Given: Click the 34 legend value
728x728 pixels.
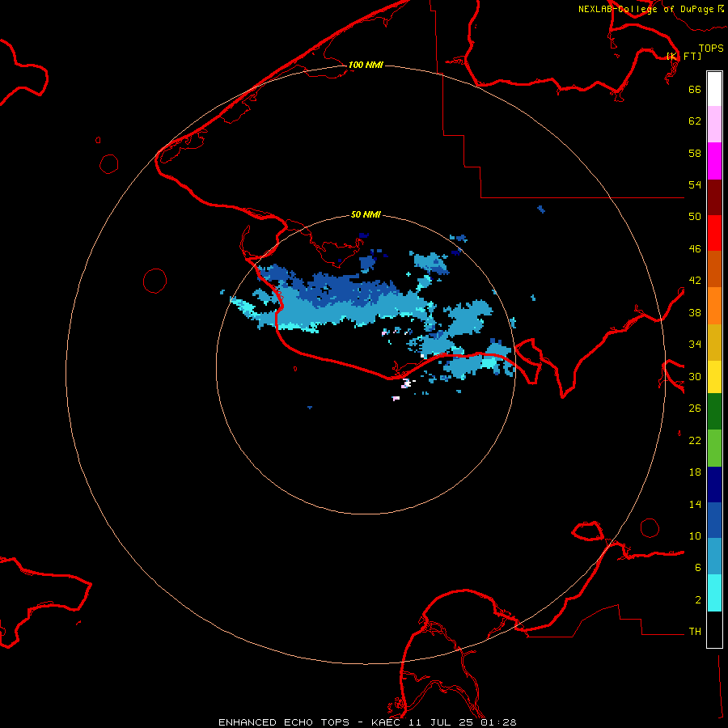Looking at the screenshot, I should (695, 345).
